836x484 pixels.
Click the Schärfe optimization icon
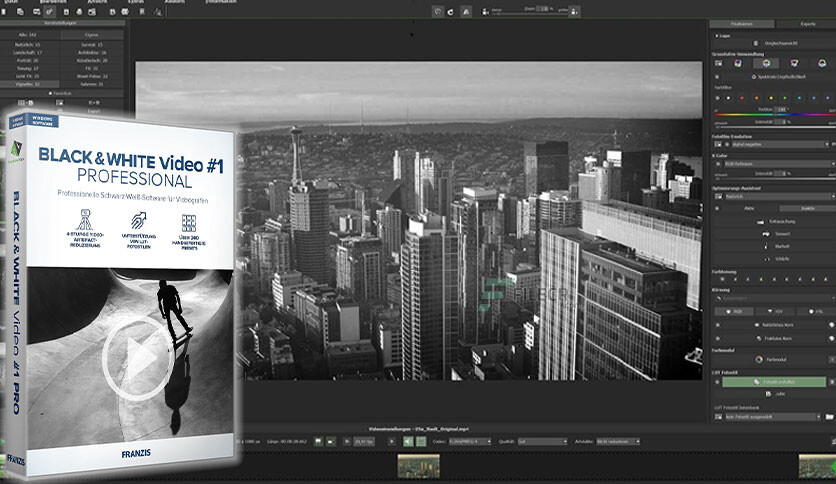point(767,259)
